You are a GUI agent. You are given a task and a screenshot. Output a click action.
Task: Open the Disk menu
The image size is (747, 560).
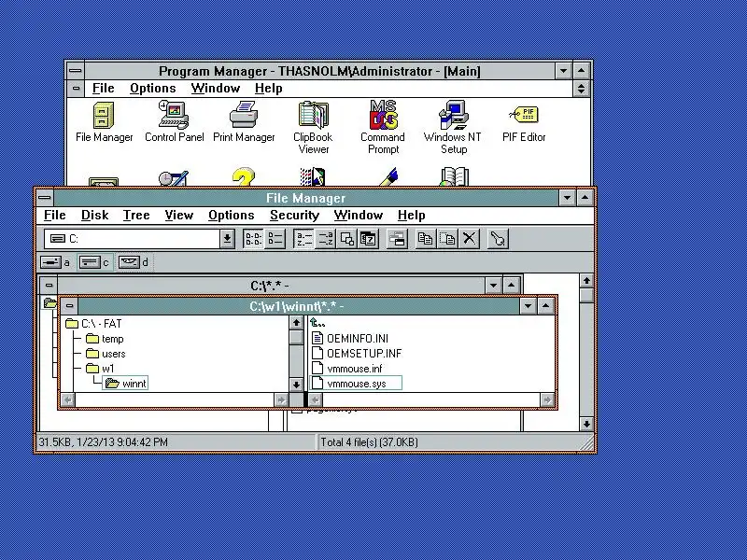(95, 216)
